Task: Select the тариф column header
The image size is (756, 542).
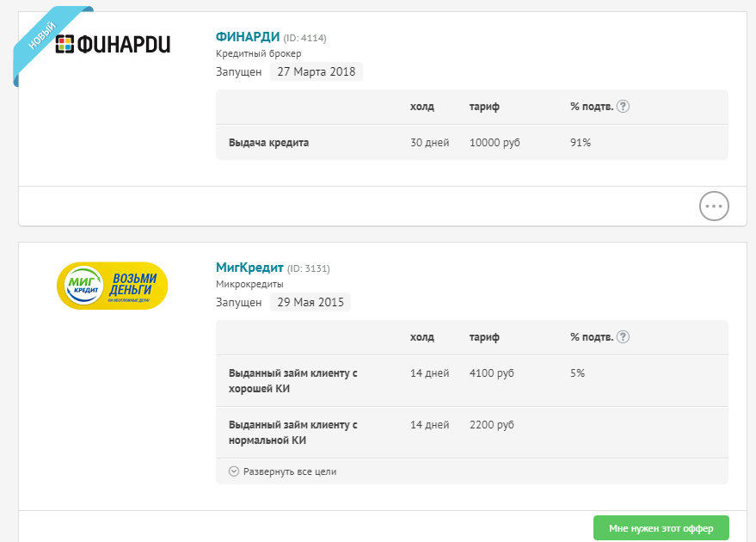Action: (x=484, y=108)
